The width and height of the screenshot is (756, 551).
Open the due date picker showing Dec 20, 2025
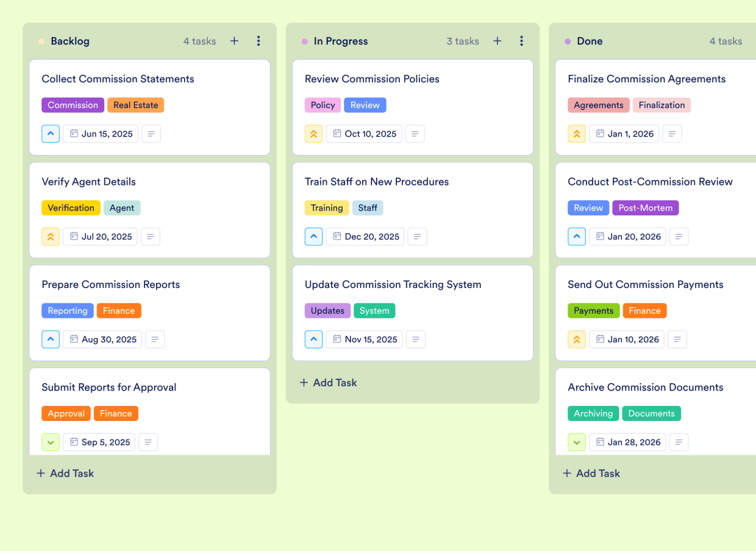[365, 236]
